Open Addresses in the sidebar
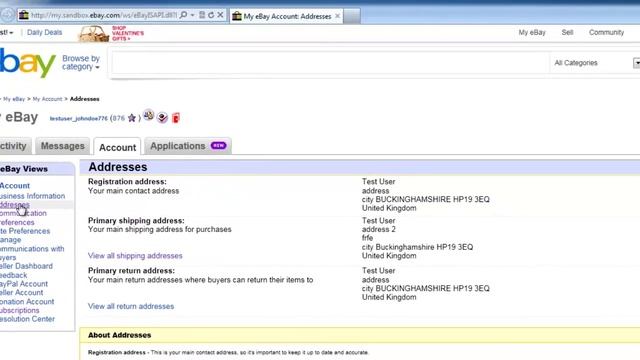This screenshot has height=360, width=640. (x=15, y=204)
